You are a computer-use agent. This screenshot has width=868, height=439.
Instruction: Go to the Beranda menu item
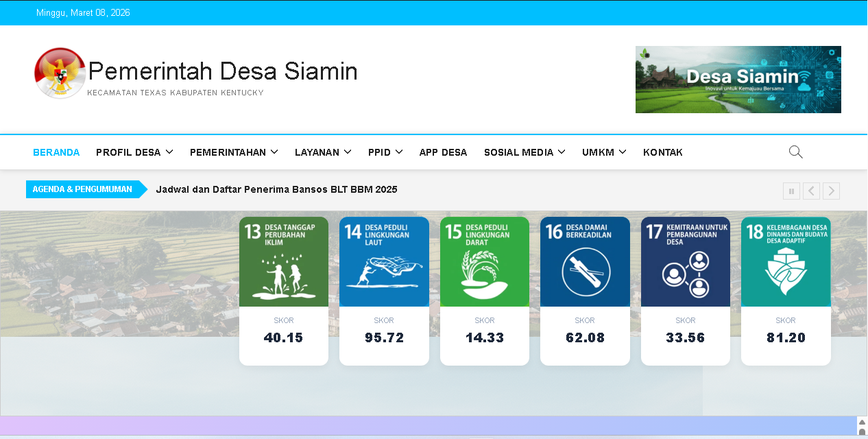pos(56,152)
